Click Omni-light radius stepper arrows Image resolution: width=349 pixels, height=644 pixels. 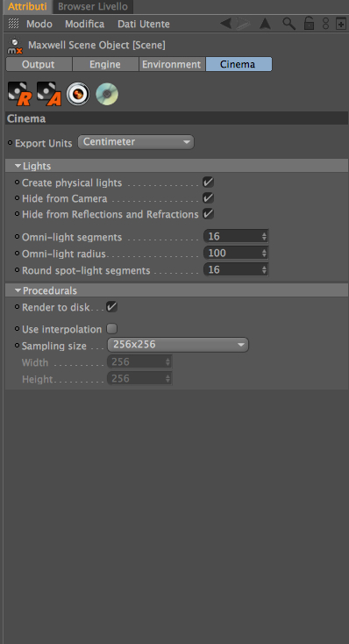pyautogui.click(x=264, y=254)
